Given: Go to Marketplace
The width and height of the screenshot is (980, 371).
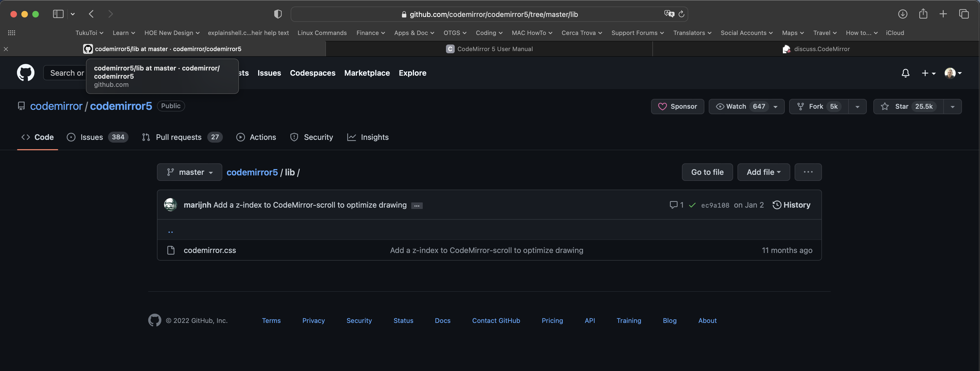Looking at the screenshot, I should coord(367,73).
